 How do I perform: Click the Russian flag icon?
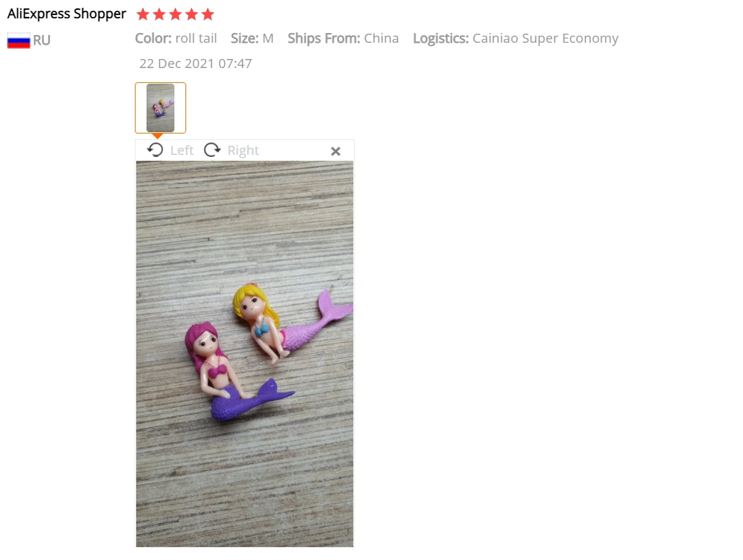19,41
